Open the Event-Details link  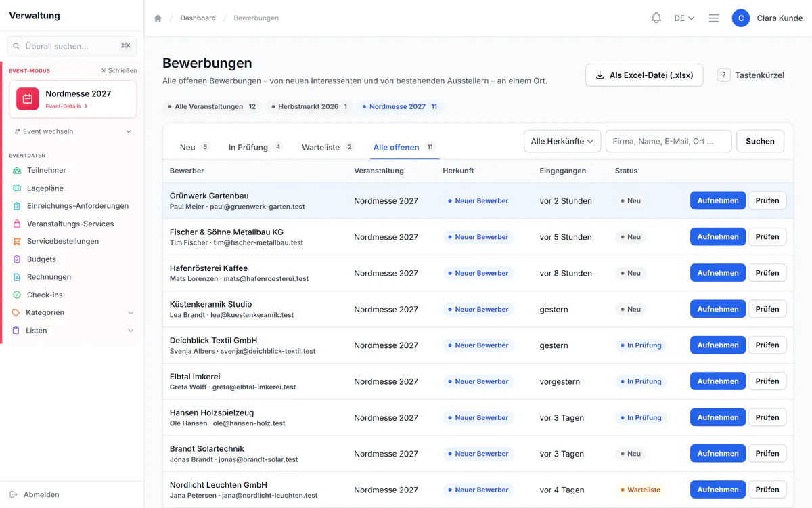pyautogui.click(x=66, y=106)
